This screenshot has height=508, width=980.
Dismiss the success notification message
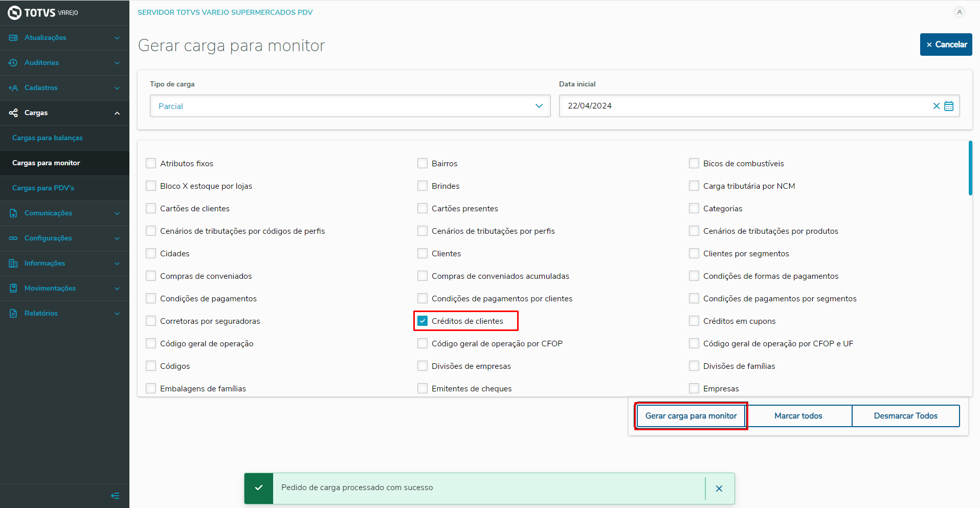click(x=719, y=489)
